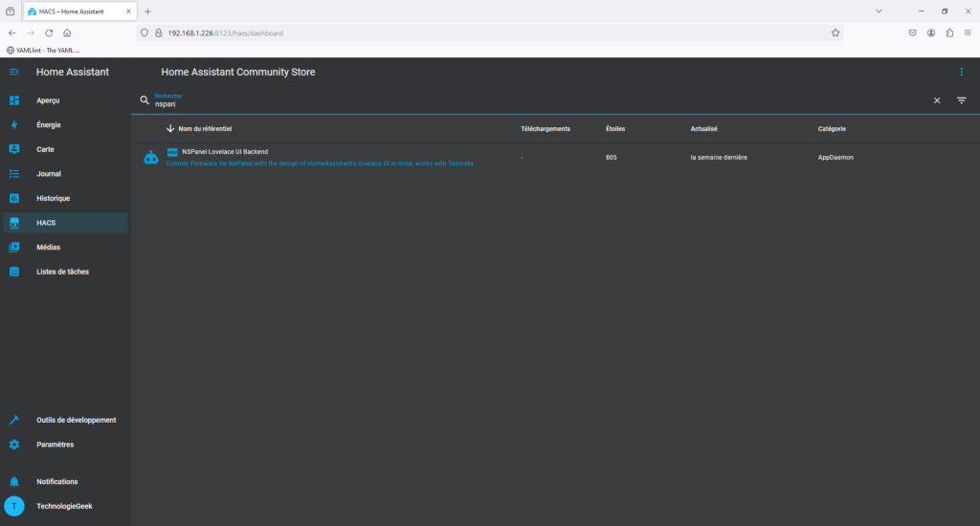Click the developer tools hammer icon

pyautogui.click(x=14, y=420)
